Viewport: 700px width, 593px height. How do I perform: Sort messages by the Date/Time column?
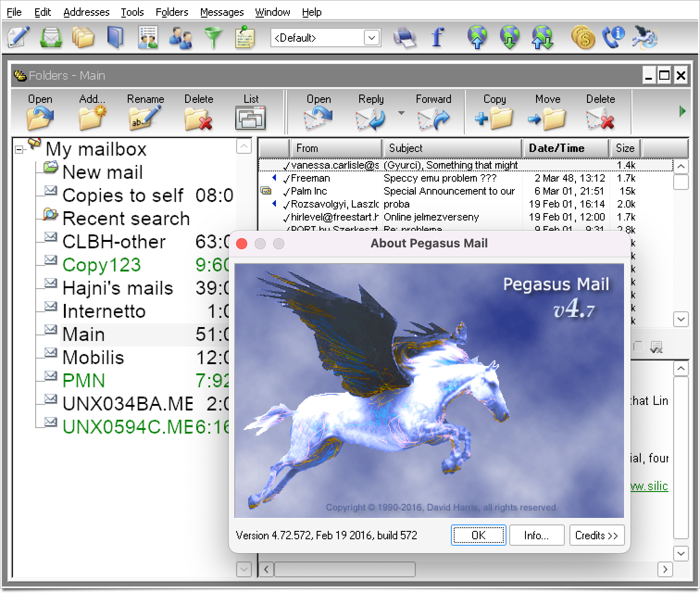(x=565, y=148)
